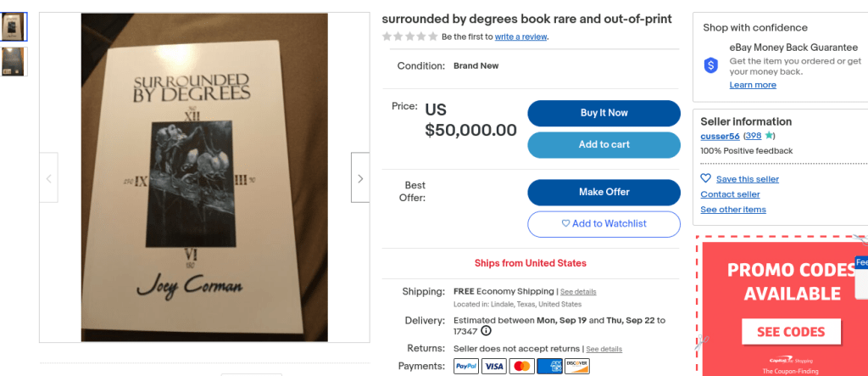Click the Make Offer button
The height and width of the screenshot is (376, 868).
604,193
